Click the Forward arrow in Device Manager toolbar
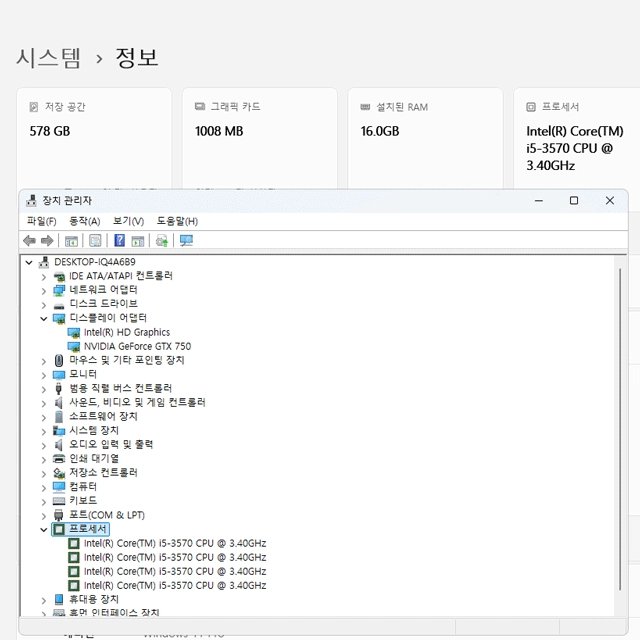The height and width of the screenshot is (640, 640). (47, 241)
